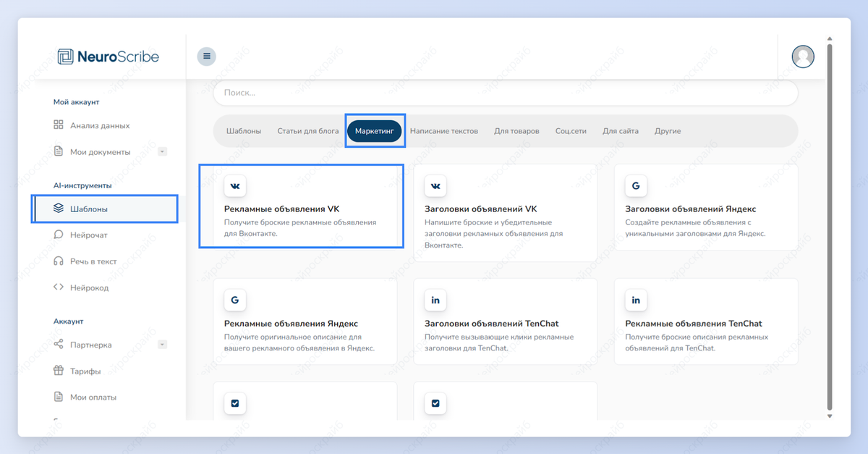Click checkmark icon on bottom-left partial card
Screen dimensions: 868x454
[235, 403]
